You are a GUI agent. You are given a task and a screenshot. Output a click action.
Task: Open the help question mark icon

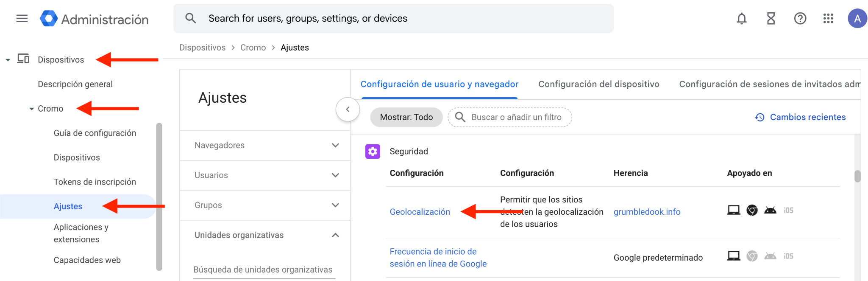pyautogui.click(x=800, y=19)
